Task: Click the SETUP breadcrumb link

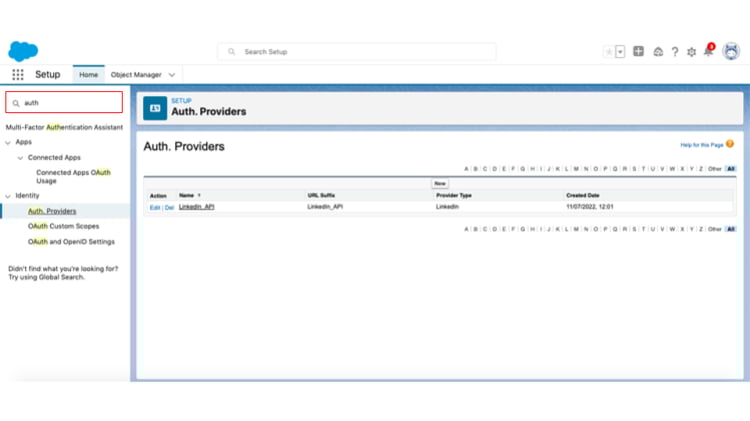Action: [181, 100]
